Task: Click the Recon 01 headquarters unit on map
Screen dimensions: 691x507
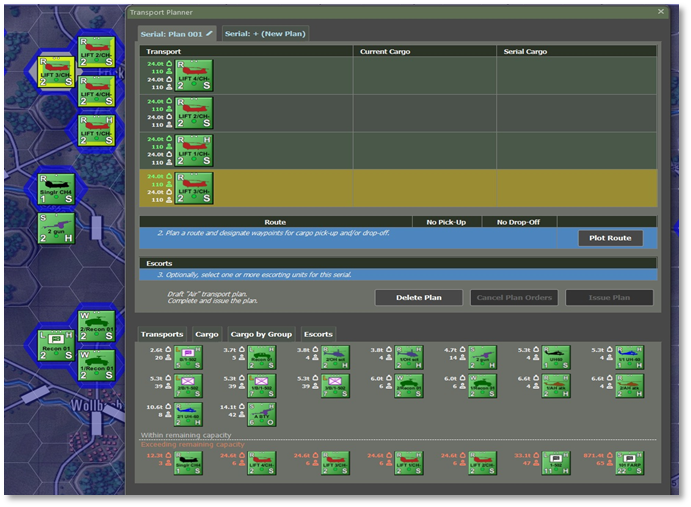Action: (x=56, y=342)
